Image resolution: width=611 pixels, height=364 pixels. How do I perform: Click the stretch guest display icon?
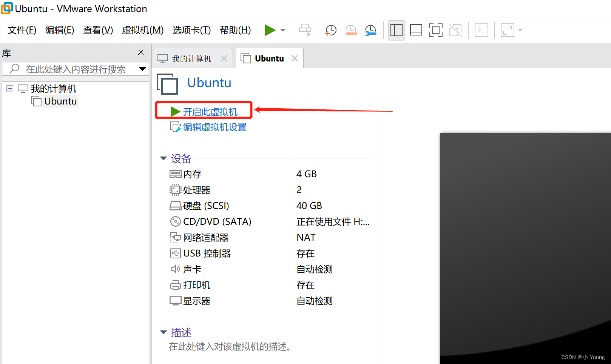click(x=508, y=30)
